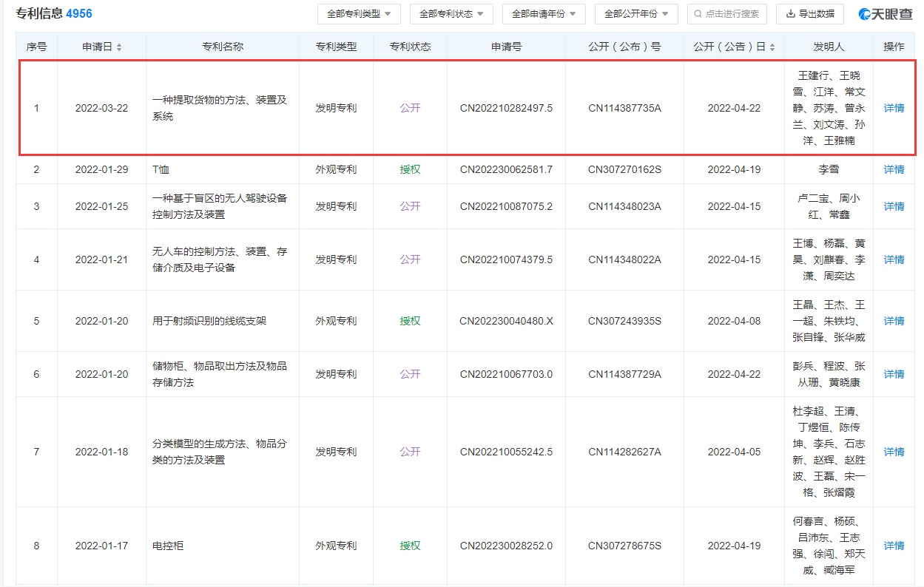924x587 pixels.
Task: Open 详情 for 一种提取货物的方法 patent
Action: click(x=894, y=108)
